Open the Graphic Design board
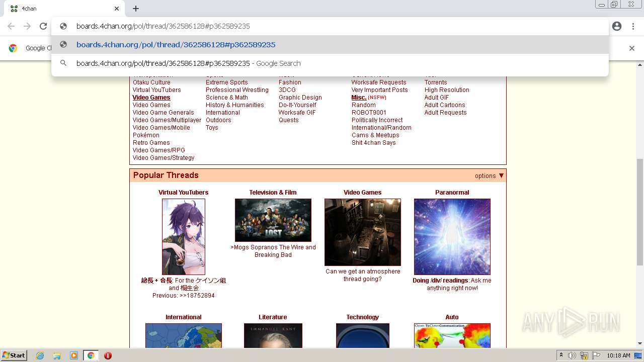The image size is (644, 362). click(300, 98)
